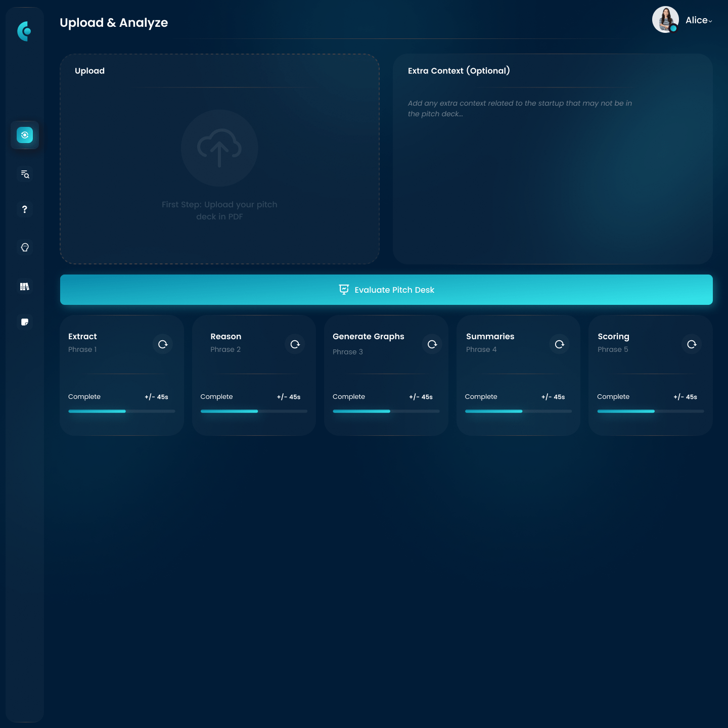728x728 pixels.
Task: Click the Extract progress bar
Action: [x=121, y=412]
